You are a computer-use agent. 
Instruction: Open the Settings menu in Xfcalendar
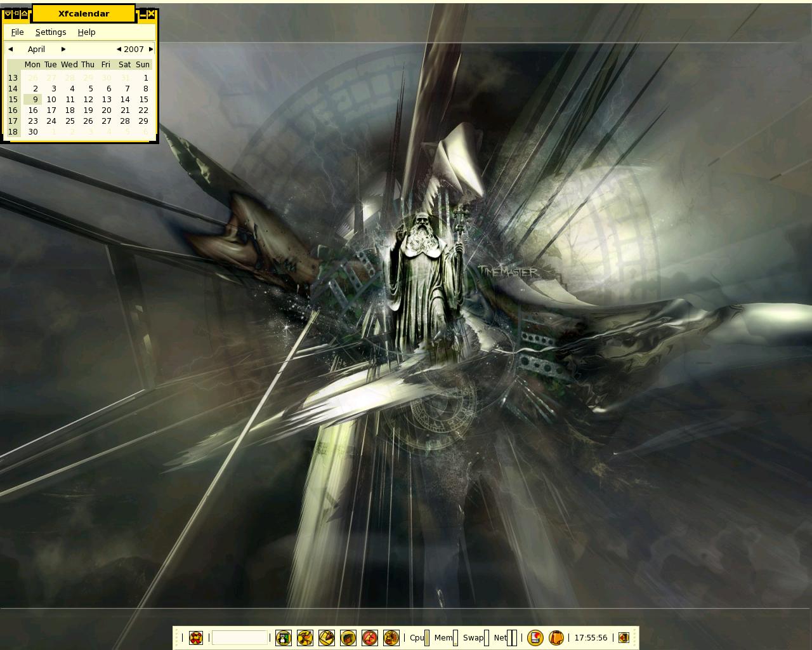51,32
